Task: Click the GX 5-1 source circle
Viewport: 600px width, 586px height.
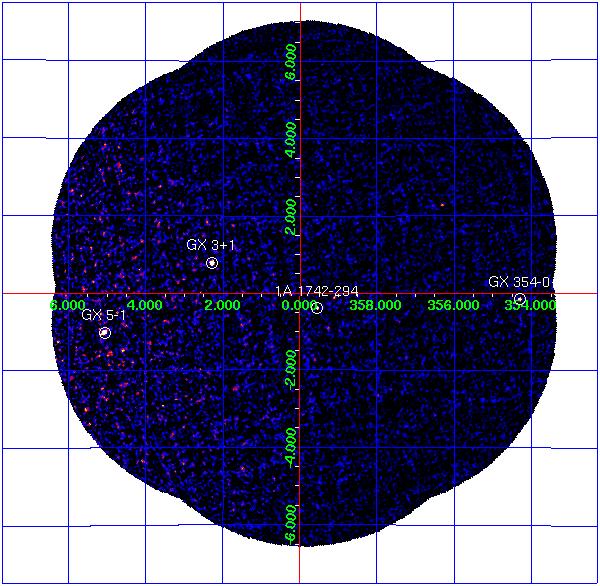Action: pyautogui.click(x=105, y=333)
